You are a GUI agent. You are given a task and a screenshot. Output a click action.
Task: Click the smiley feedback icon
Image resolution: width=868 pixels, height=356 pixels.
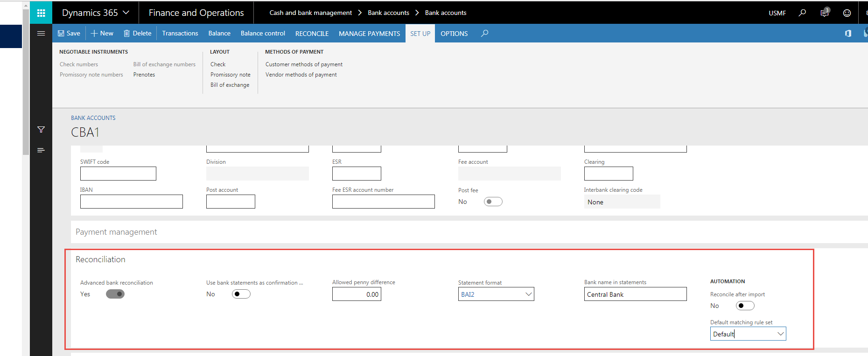(847, 13)
